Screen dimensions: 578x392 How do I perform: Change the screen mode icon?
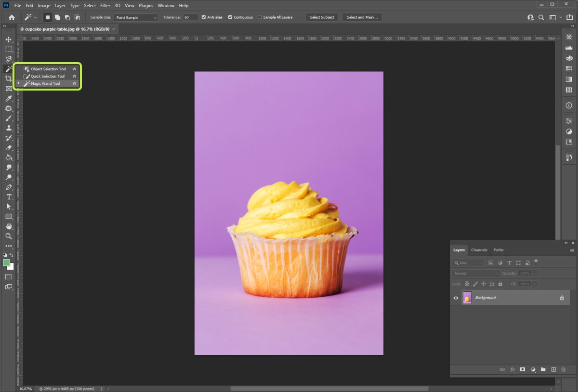point(8,287)
